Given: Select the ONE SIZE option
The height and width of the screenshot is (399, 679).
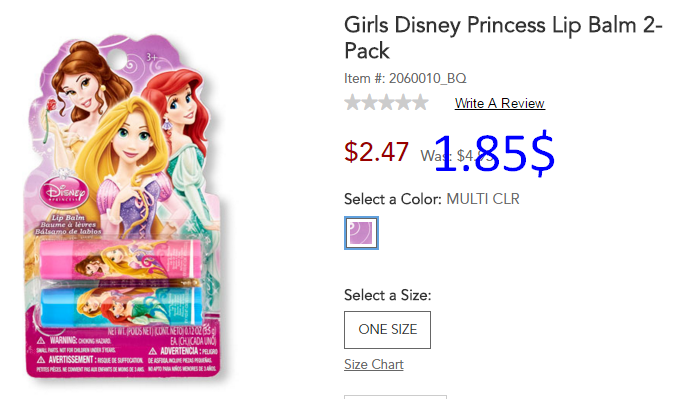Looking at the screenshot, I should click(x=388, y=330).
